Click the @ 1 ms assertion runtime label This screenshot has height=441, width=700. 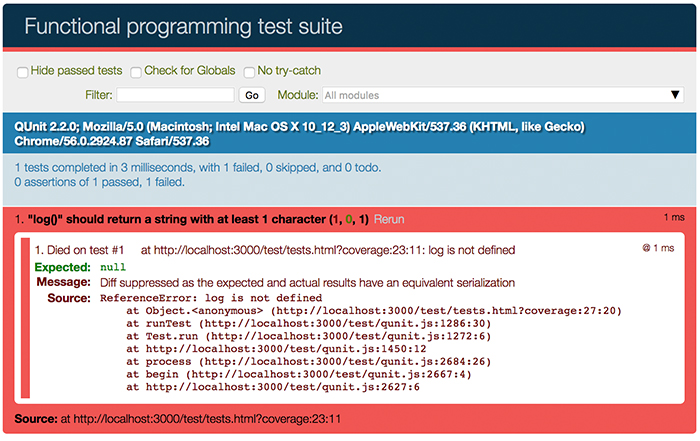click(x=657, y=248)
